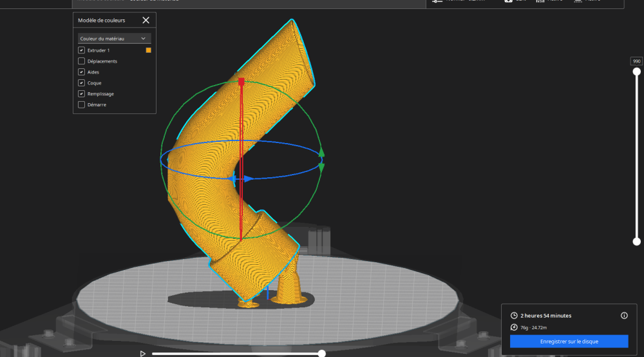Click the material spool usage icon
This screenshot has width=644, height=357.
[x=513, y=328]
